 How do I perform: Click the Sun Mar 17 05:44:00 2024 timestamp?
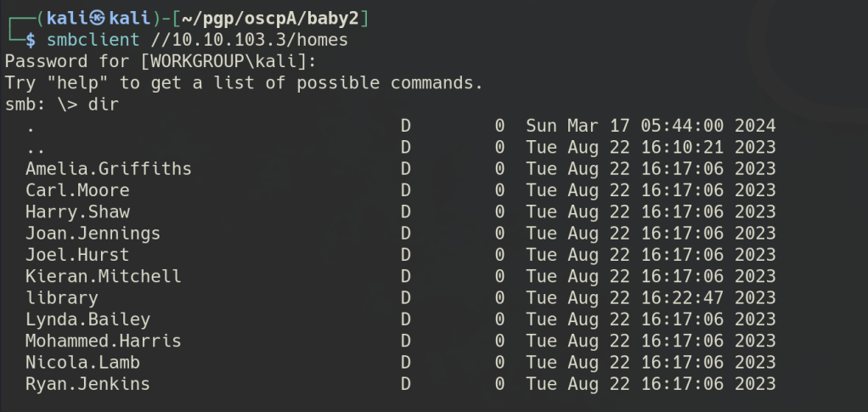click(651, 126)
